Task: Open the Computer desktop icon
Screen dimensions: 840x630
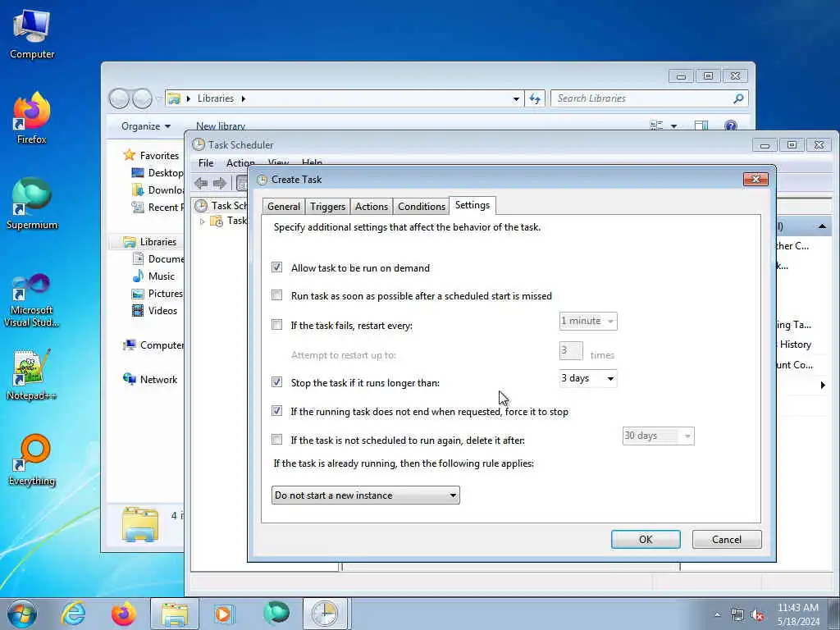Action: [32, 34]
